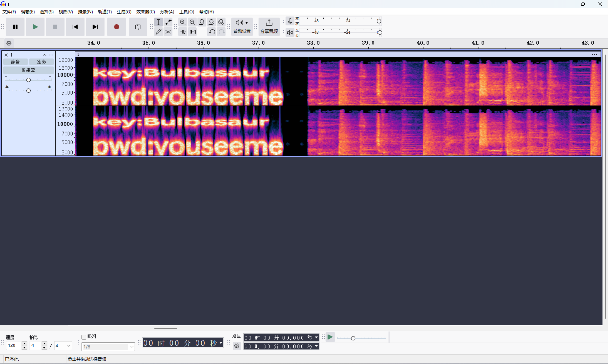Fit selection to width zoom icon
Viewport: 608px width, 364px height.
coord(202,22)
